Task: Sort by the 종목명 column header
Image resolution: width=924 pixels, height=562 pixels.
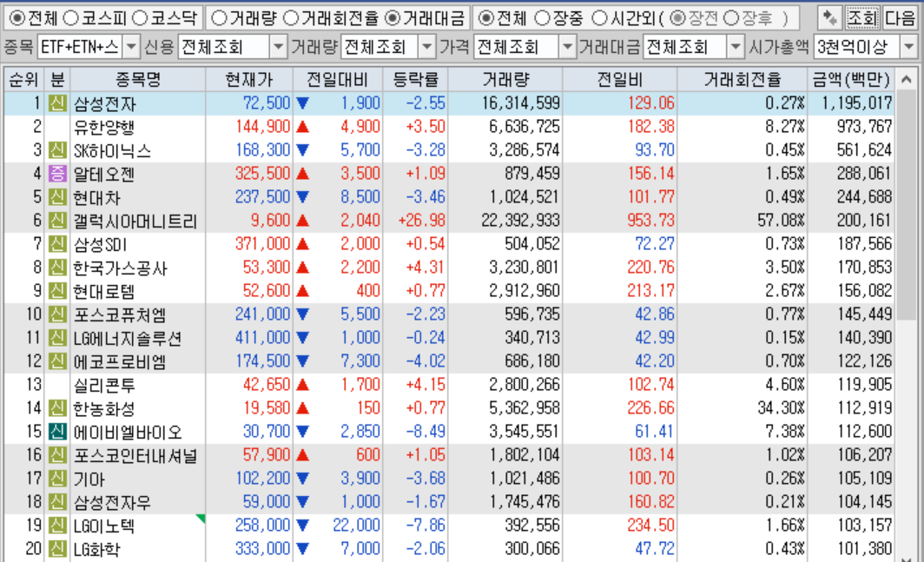Action: [x=138, y=80]
